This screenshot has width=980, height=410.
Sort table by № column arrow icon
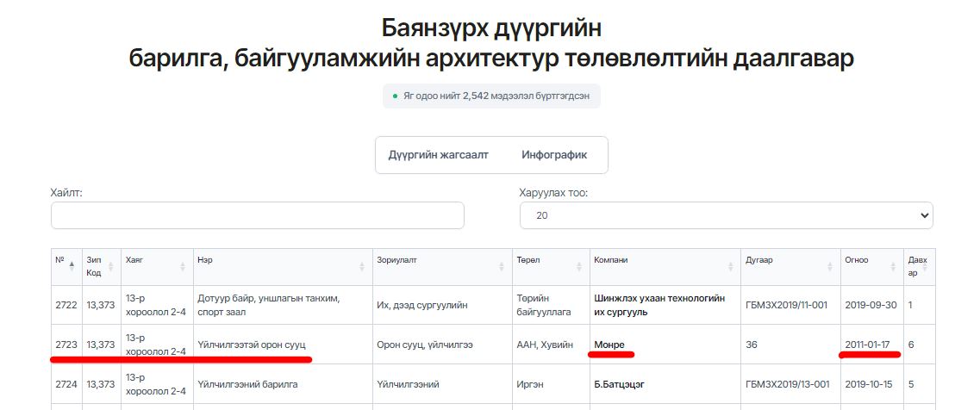point(72,266)
